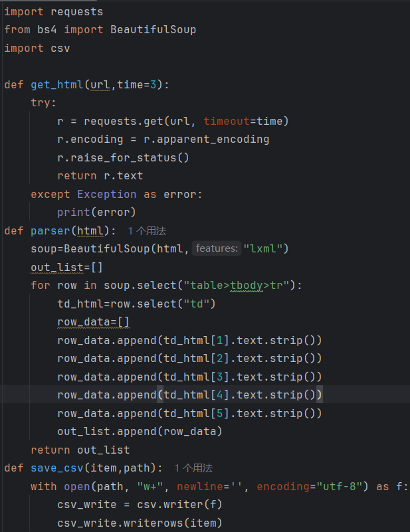Click the out_list=[] assignment

[66, 268]
